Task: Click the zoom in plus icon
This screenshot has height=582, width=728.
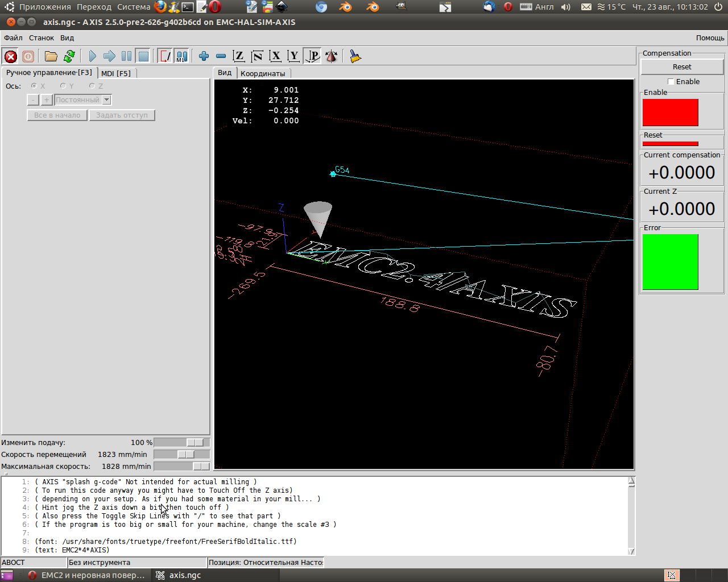Action: point(204,56)
